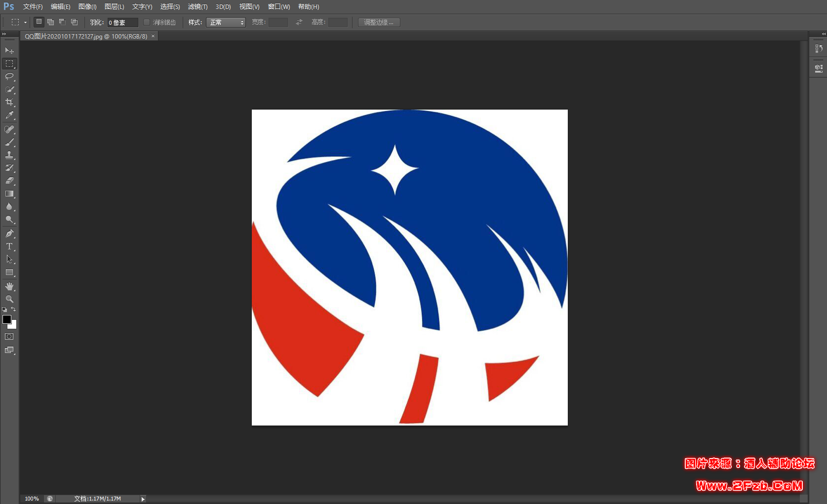
Task: Activate the Gradient tool
Action: (x=9, y=194)
